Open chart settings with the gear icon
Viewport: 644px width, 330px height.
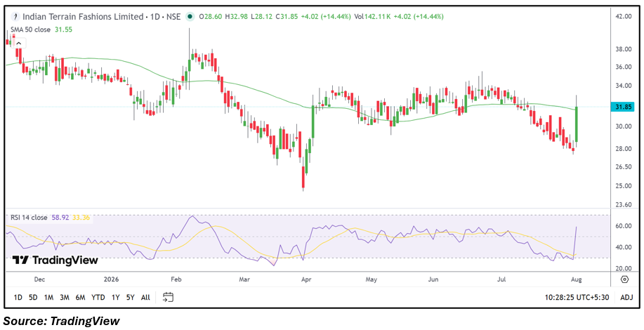pos(624,279)
